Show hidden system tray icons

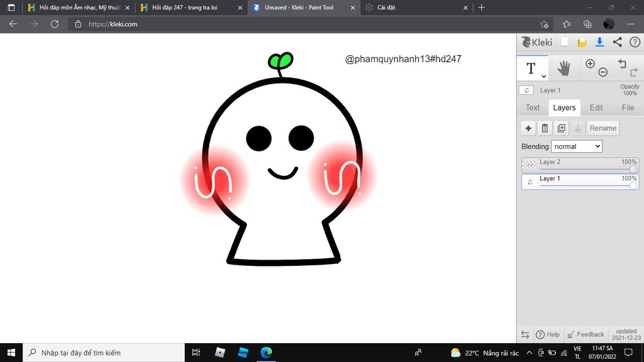[x=530, y=353]
